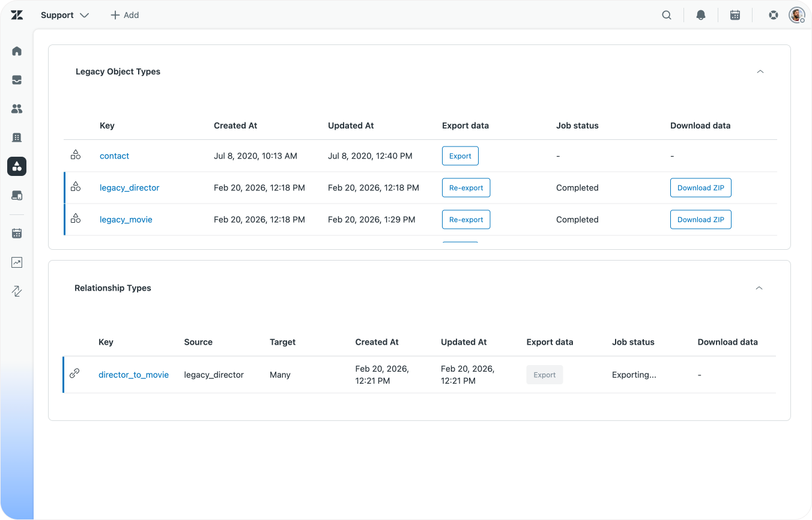Open the Organizations building icon in sidebar
This screenshot has width=812, height=520.
pyautogui.click(x=17, y=138)
